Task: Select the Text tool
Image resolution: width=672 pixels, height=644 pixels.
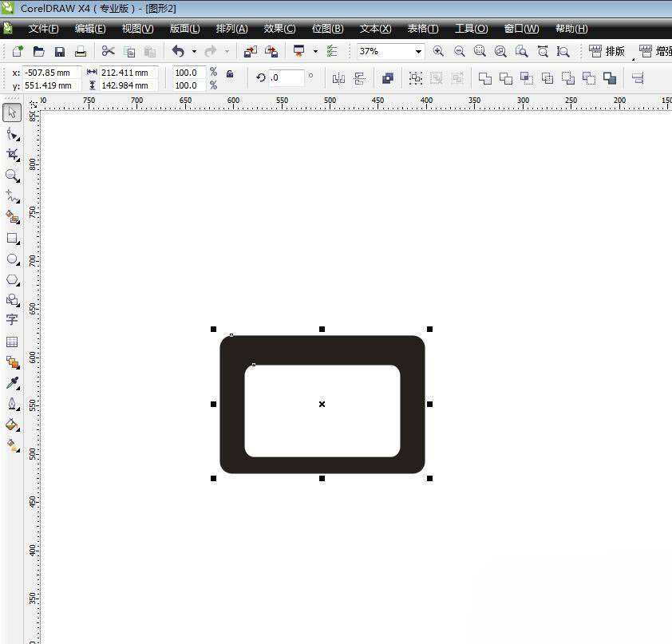Action: pyautogui.click(x=12, y=319)
